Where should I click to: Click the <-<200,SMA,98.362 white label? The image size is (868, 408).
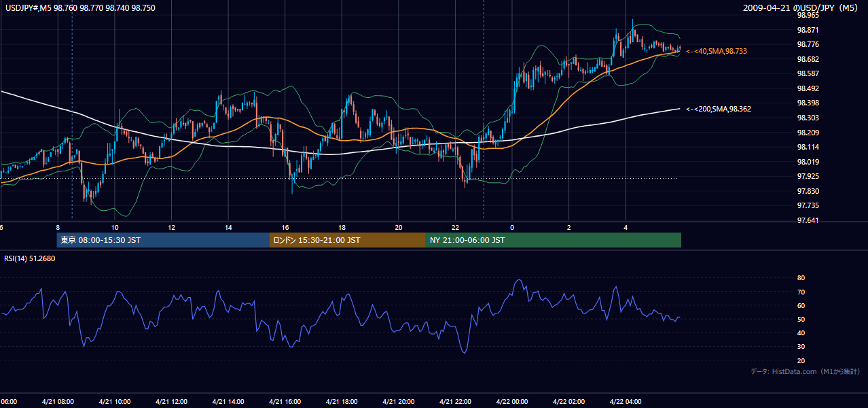(x=719, y=109)
